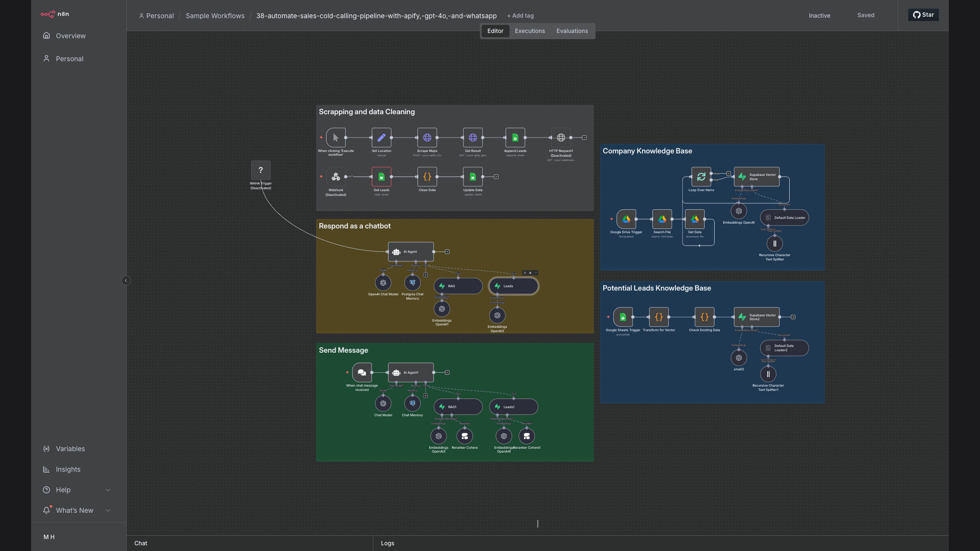Open Personal in the sidebar

pyautogui.click(x=79, y=59)
